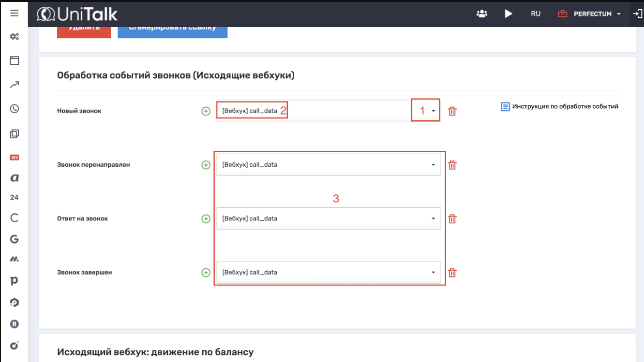
Task: Expand the 'Новый звонок' webhook dropdown
Action: tap(433, 111)
